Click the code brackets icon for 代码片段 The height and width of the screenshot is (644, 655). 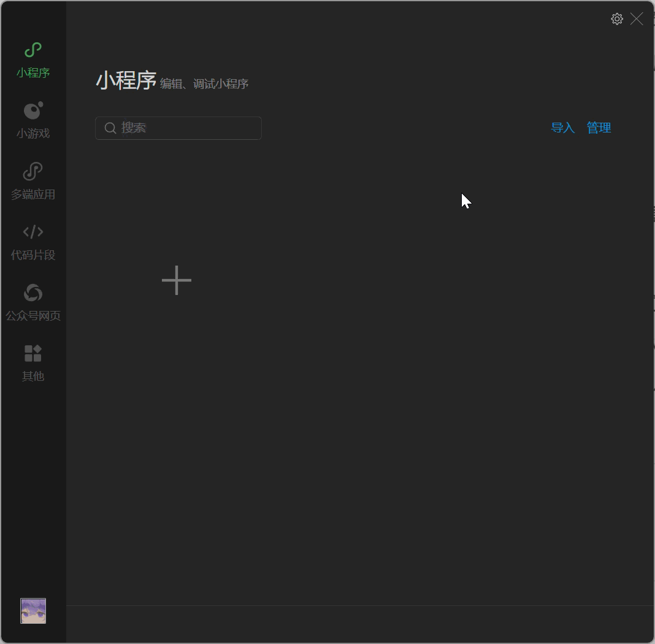33,232
